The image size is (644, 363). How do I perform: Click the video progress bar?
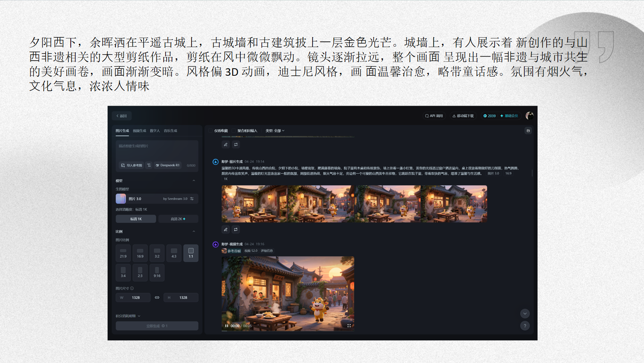point(288,331)
